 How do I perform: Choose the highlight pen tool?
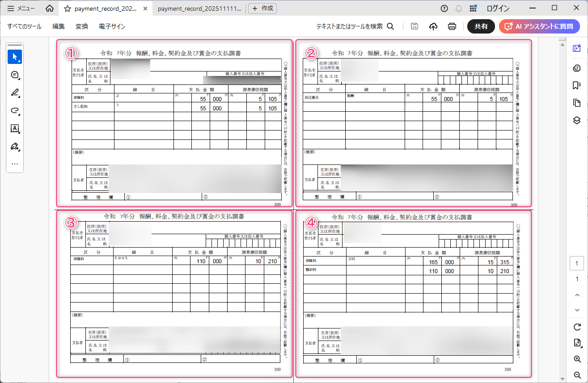[15, 93]
